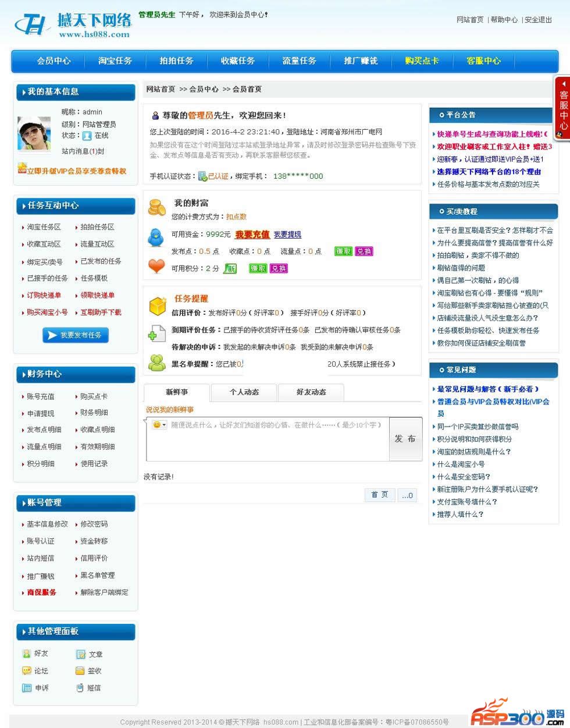Click 兑换 button in 发布点 row
This screenshot has width=570, height=728.
[x=364, y=251]
